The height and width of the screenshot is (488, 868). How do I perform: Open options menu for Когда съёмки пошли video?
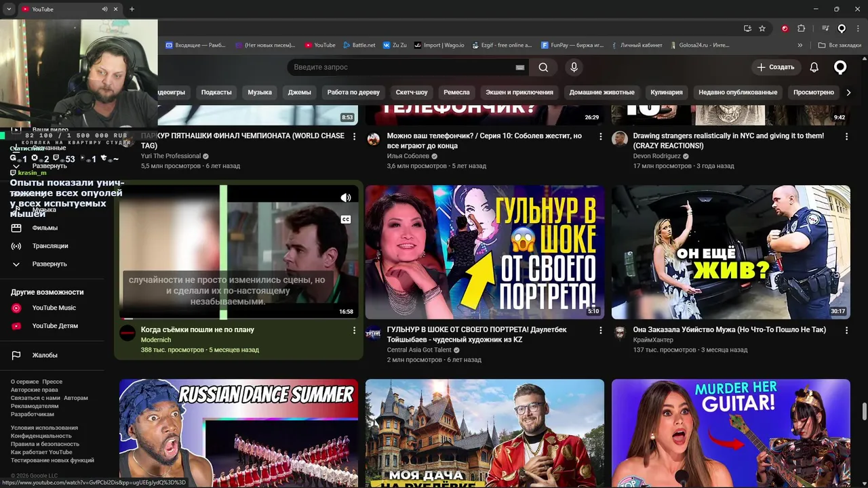click(x=354, y=330)
